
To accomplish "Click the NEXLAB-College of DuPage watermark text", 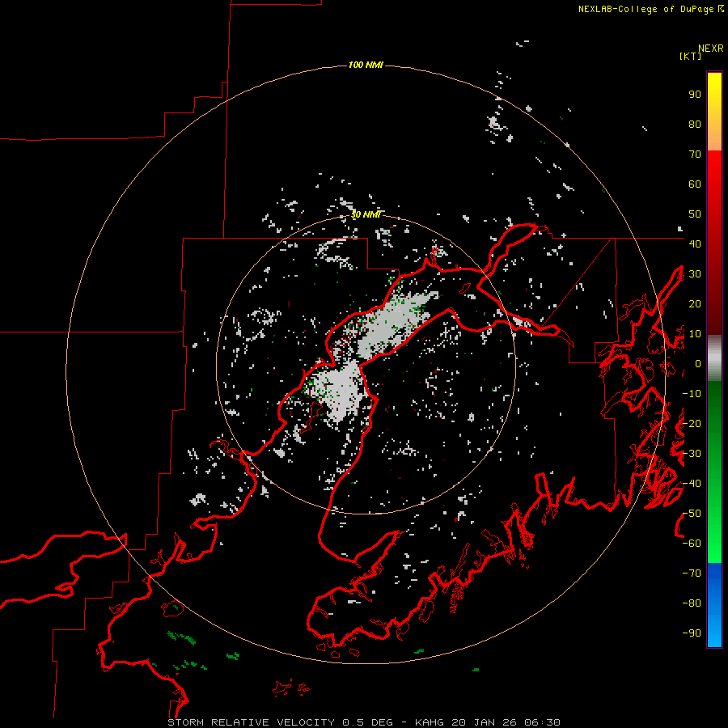I will tap(650, 9).
